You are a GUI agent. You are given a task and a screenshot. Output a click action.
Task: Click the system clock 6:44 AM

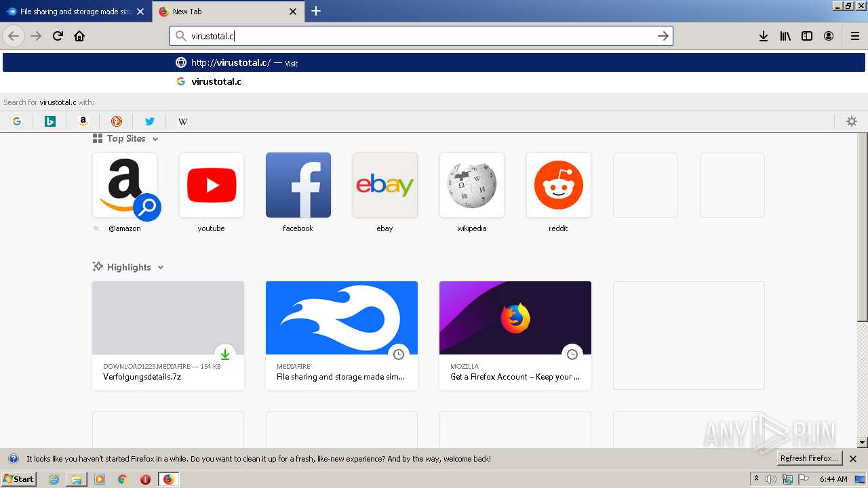pos(833,479)
